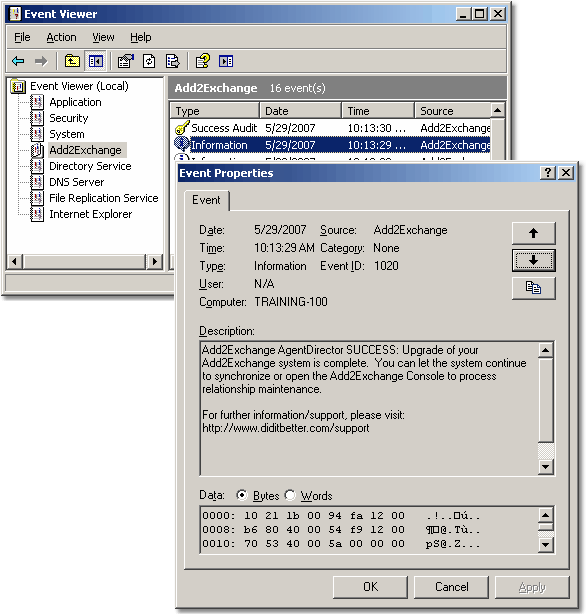Click the Refresh toolbar icon
This screenshot has width=586, height=616.
[x=149, y=61]
